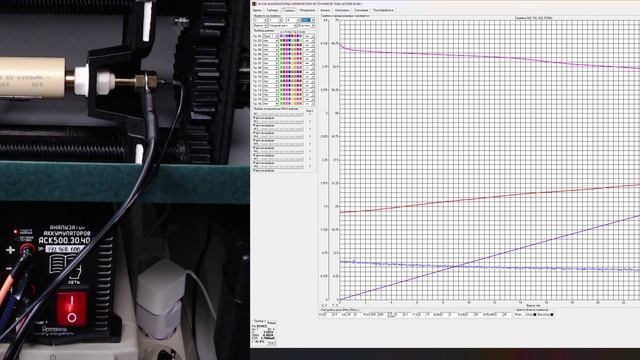Click the first spin box above the group list
The width and height of the screenshot is (640, 360).
(260, 20)
